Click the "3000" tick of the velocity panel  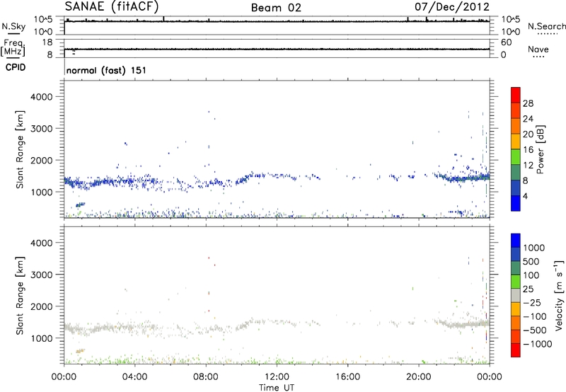click(x=42, y=275)
